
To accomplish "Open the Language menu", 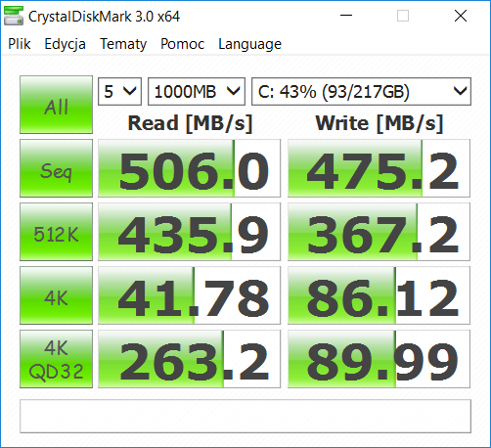I will click(249, 44).
